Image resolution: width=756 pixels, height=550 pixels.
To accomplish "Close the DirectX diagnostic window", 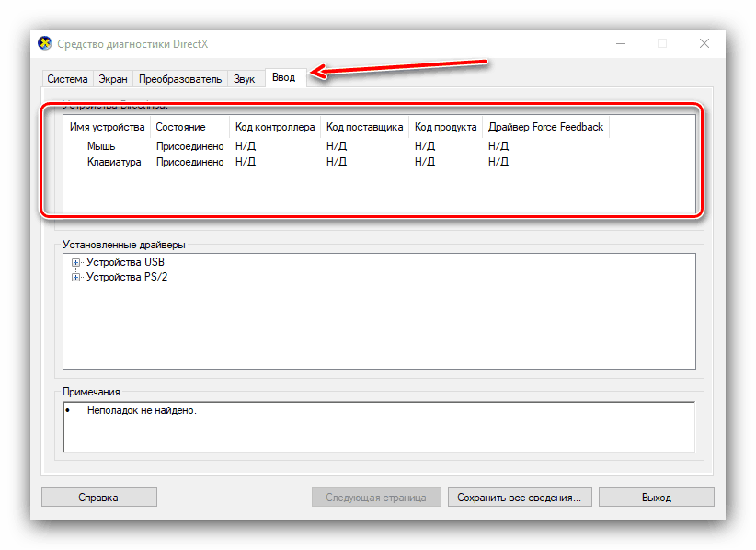I will [x=704, y=43].
